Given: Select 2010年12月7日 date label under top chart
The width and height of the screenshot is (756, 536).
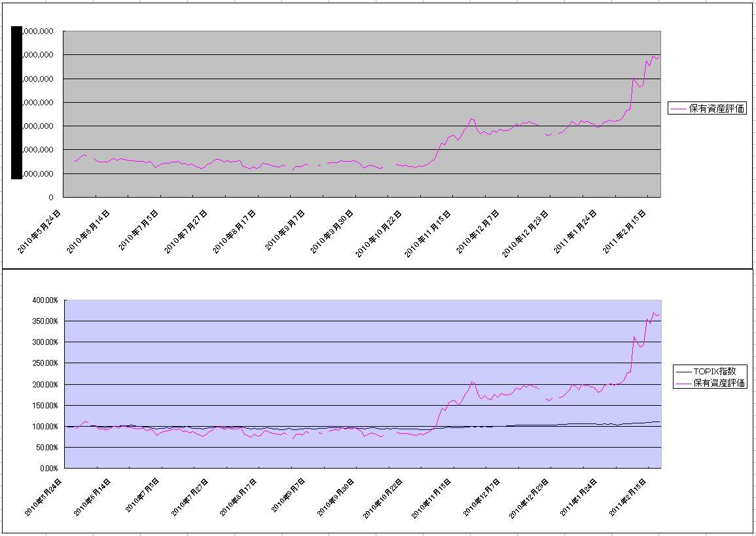Looking at the screenshot, I should click(478, 232).
